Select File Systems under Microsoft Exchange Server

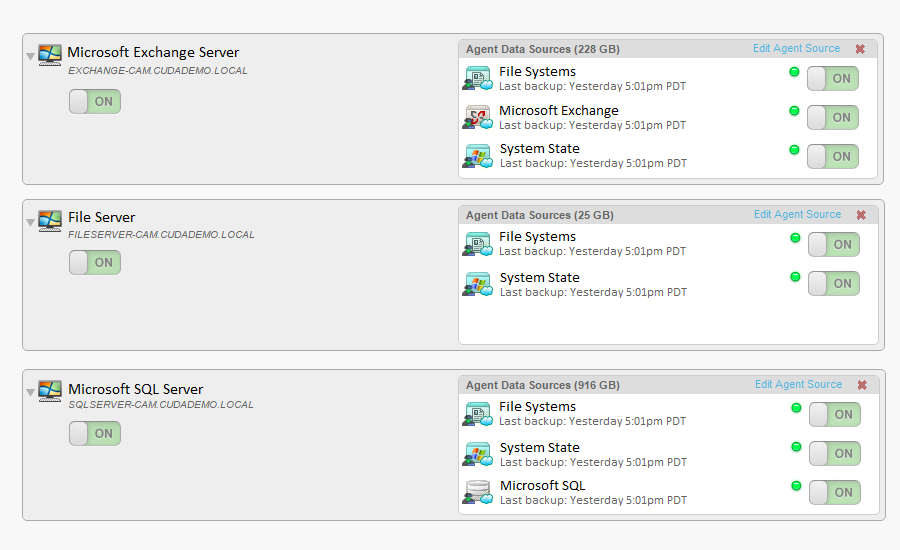click(537, 72)
